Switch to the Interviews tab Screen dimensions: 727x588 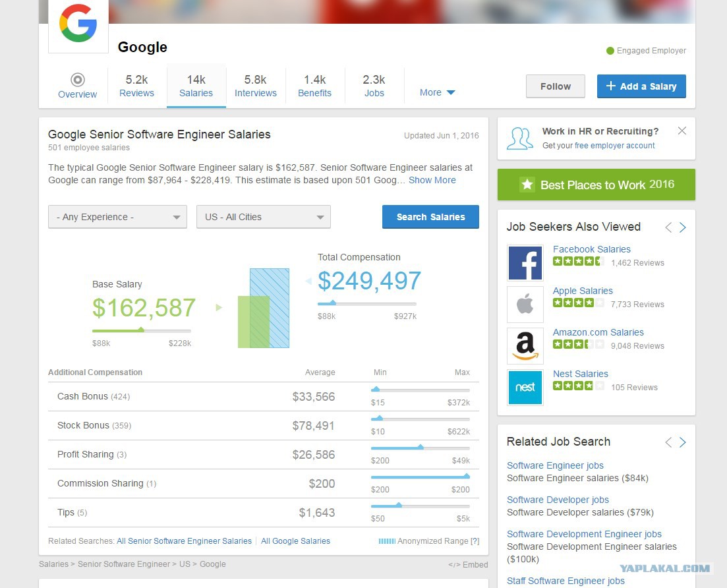click(256, 86)
